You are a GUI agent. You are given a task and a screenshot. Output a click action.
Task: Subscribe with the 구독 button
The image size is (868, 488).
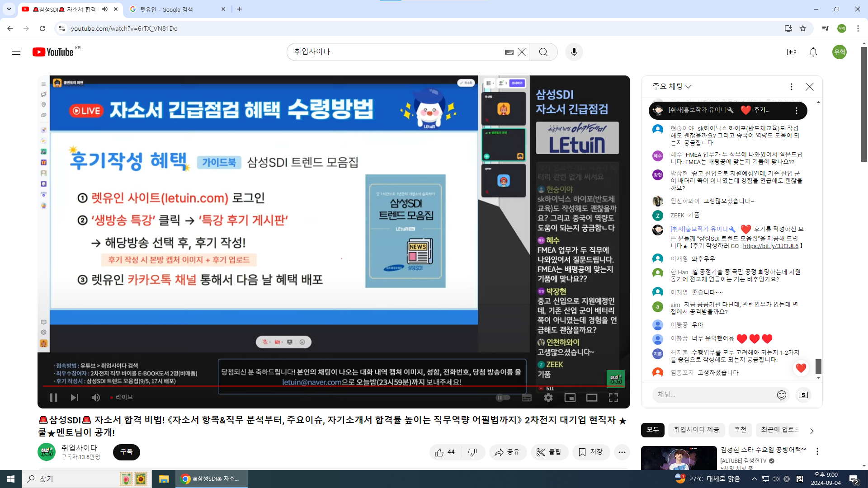click(x=127, y=452)
